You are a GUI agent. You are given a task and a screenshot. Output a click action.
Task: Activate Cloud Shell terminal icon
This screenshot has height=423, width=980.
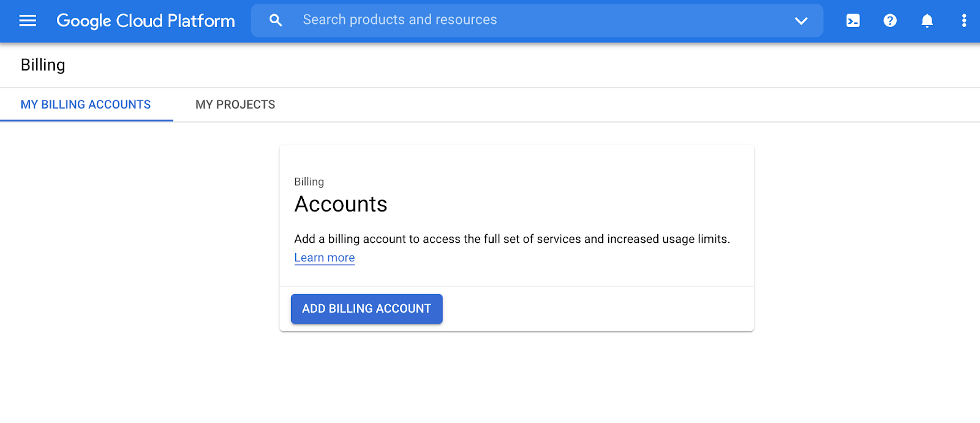[x=853, y=21]
